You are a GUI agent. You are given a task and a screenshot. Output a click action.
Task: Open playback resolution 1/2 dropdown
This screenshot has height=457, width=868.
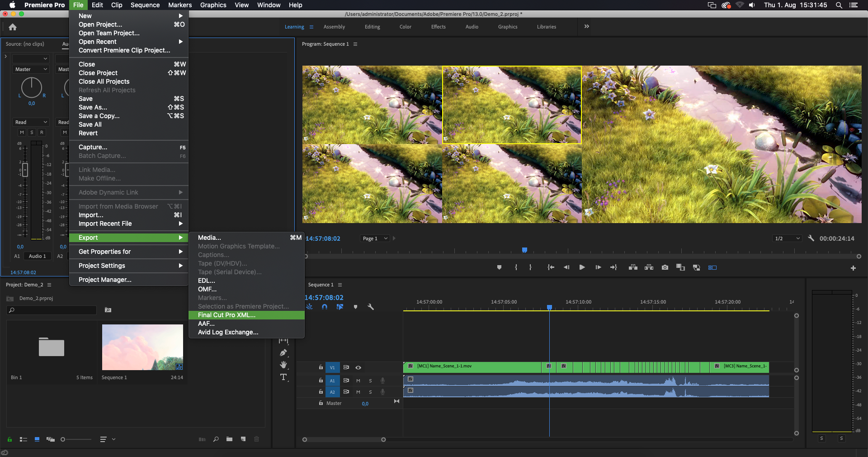[x=787, y=238]
